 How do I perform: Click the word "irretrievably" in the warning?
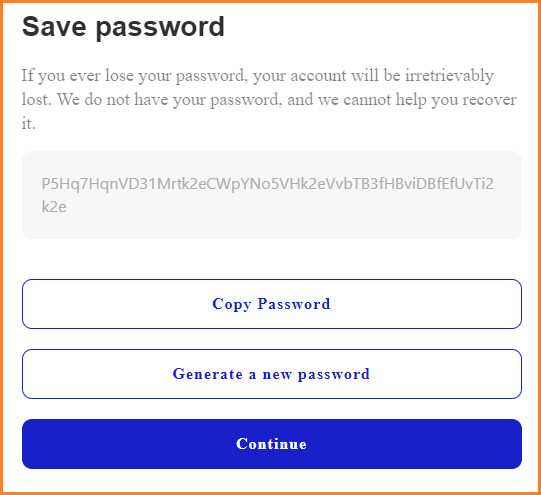pos(449,76)
